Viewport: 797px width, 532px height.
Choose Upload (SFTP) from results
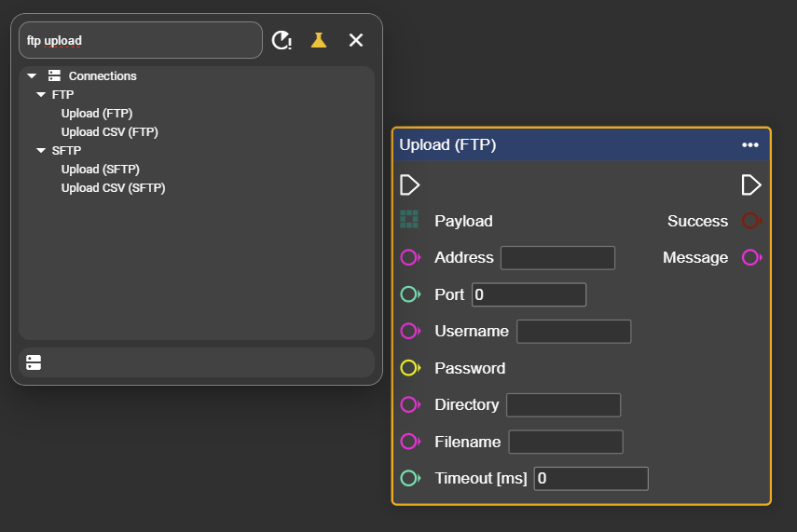101,170
